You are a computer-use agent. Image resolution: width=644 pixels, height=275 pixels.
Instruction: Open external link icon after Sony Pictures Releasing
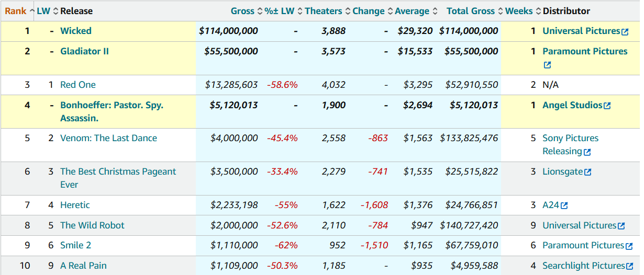pos(587,152)
